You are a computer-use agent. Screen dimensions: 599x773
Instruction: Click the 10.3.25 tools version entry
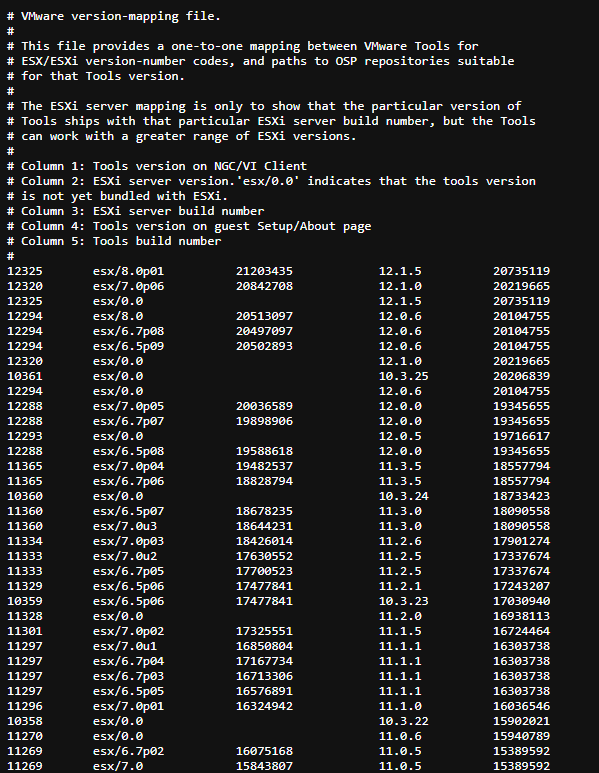[403, 376]
